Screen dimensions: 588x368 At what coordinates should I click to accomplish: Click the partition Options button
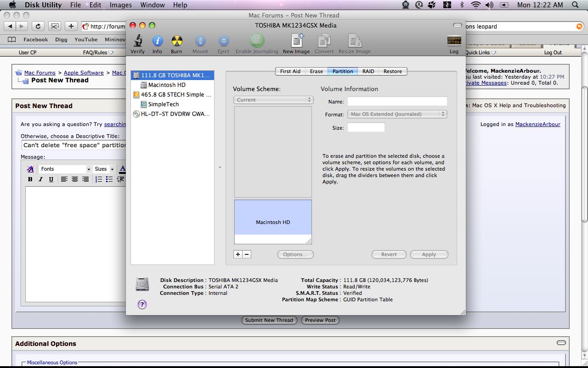[x=295, y=254]
